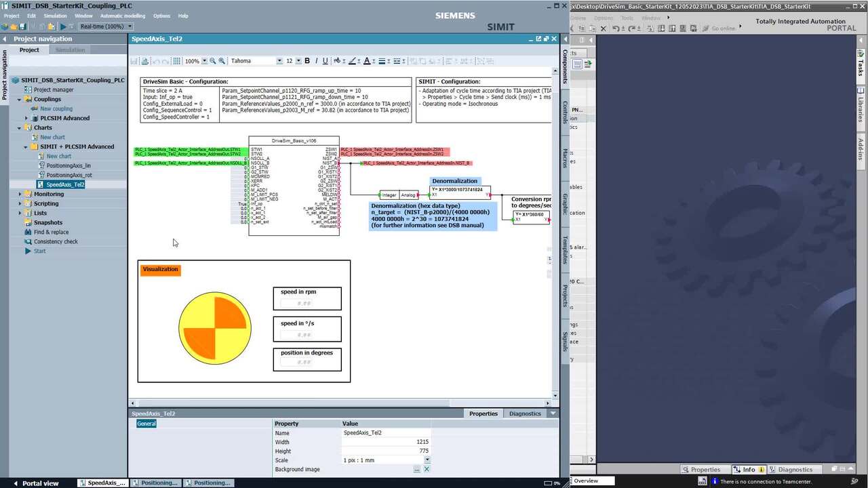Screen dimensions: 868x488
Task: Click the fill color bucket icon
Action: click(338, 61)
